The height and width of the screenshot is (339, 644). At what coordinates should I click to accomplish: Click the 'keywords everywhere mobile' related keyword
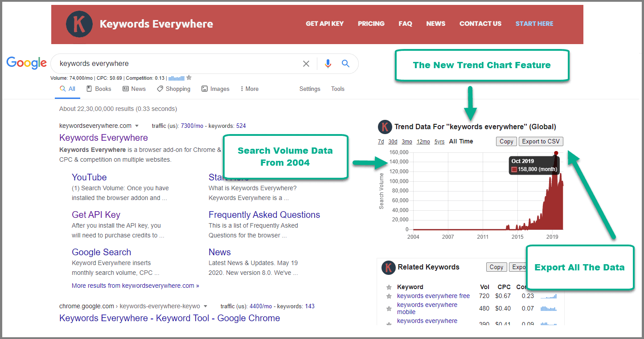[427, 308]
